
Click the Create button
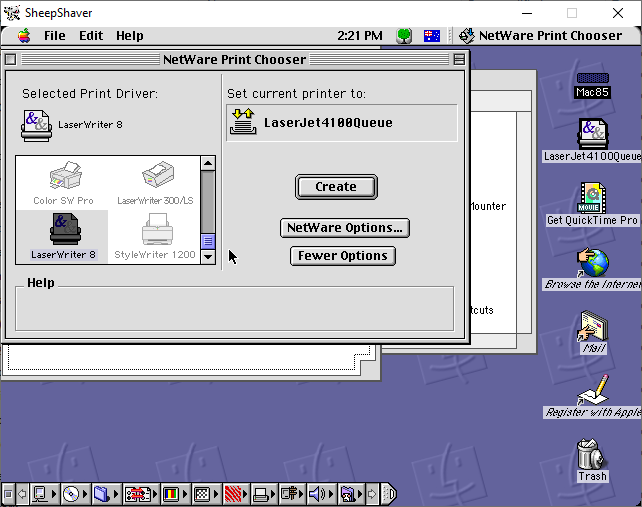click(x=336, y=187)
